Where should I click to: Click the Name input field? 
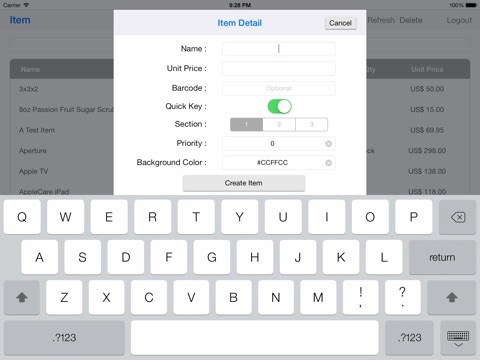(279, 49)
